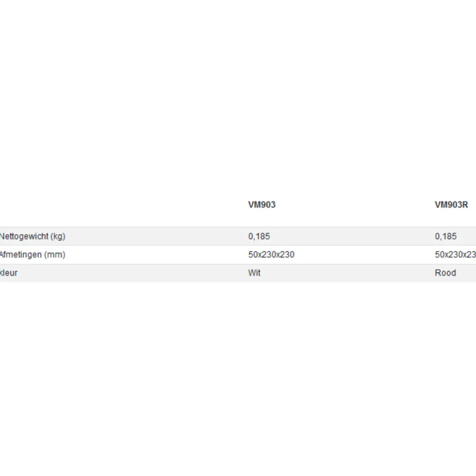Click the (mm) unit text
Image resolution: width=476 pixels, height=476 pixels.
click(x=55, y=255)
